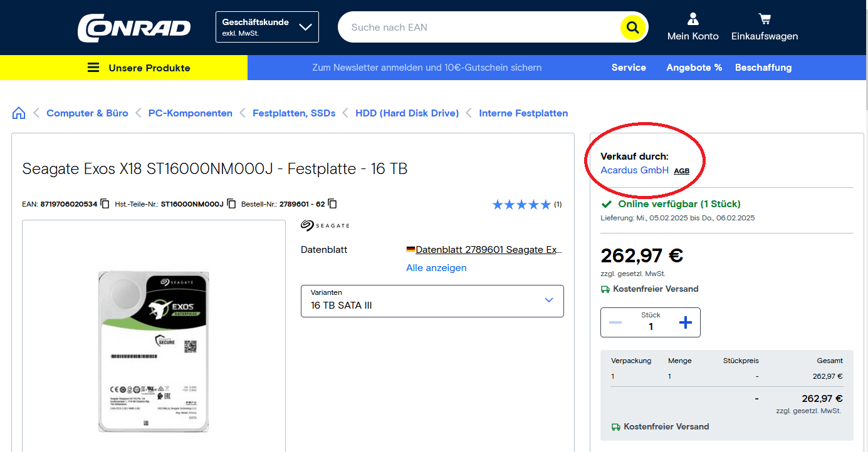Copy the EAN number icon
Image resolution: width=868 pixels, height=452 pixels.
(x=105, y=203)
